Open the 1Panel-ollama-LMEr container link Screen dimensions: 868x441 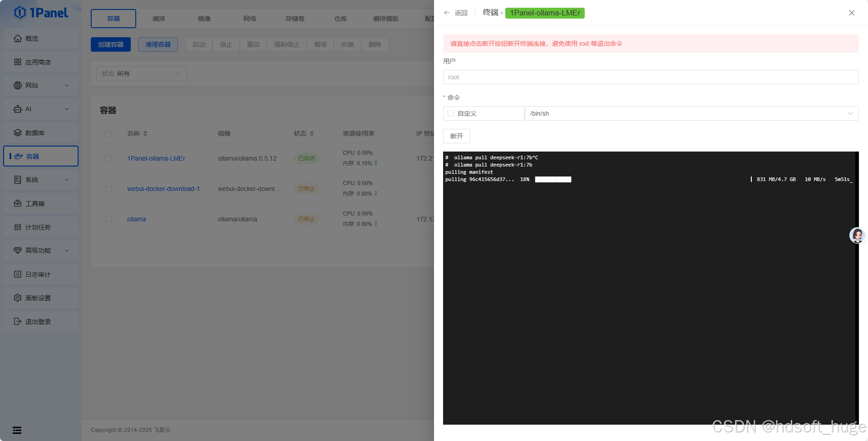click(156, 158)
